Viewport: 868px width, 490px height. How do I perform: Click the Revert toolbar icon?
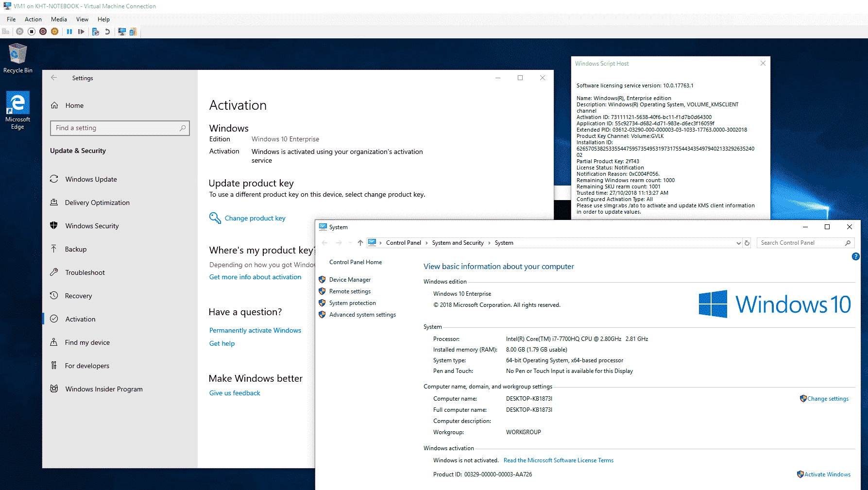107,32
